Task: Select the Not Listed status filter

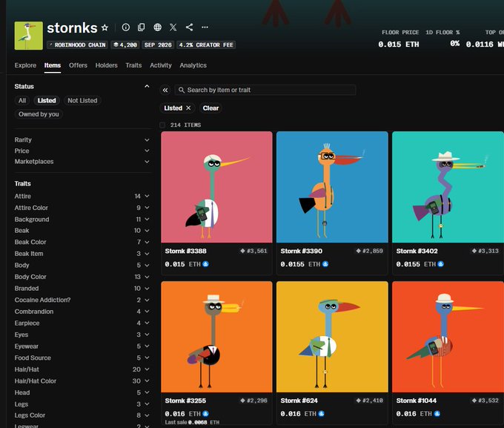Action: (82, 101)
